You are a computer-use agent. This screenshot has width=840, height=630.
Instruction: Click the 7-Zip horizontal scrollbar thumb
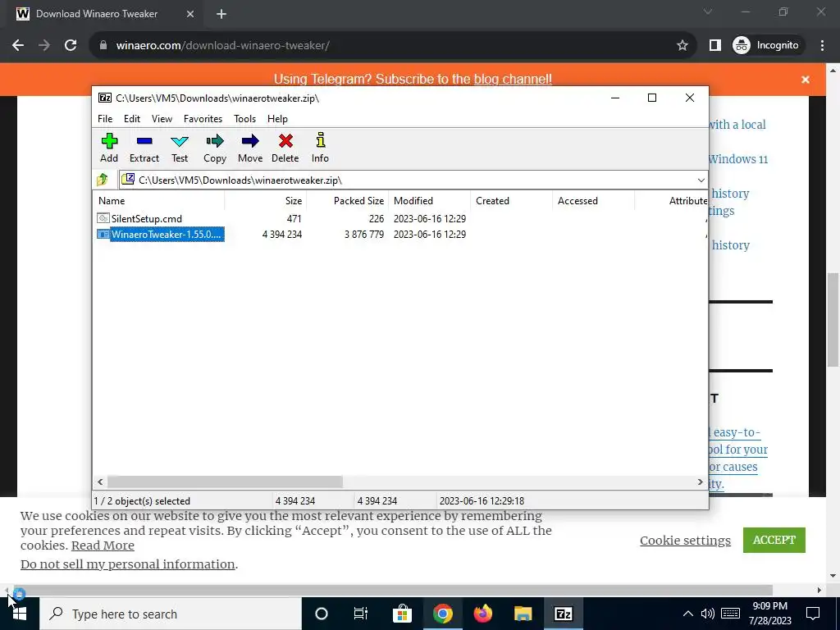225,482
